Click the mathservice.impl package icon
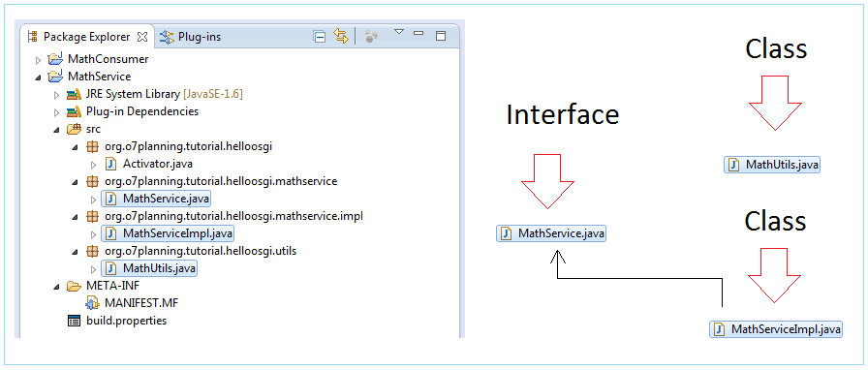This screenshot has height=370, width=868. point(92,217)
